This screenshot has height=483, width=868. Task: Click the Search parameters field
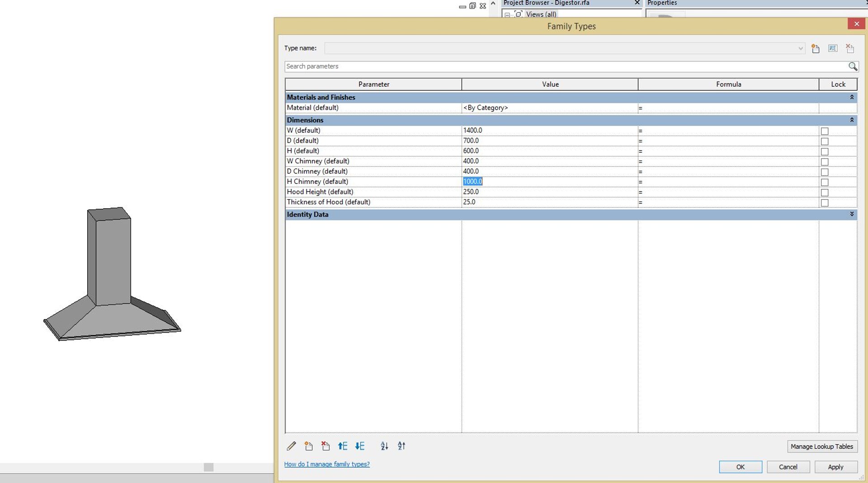coord(566,66)
